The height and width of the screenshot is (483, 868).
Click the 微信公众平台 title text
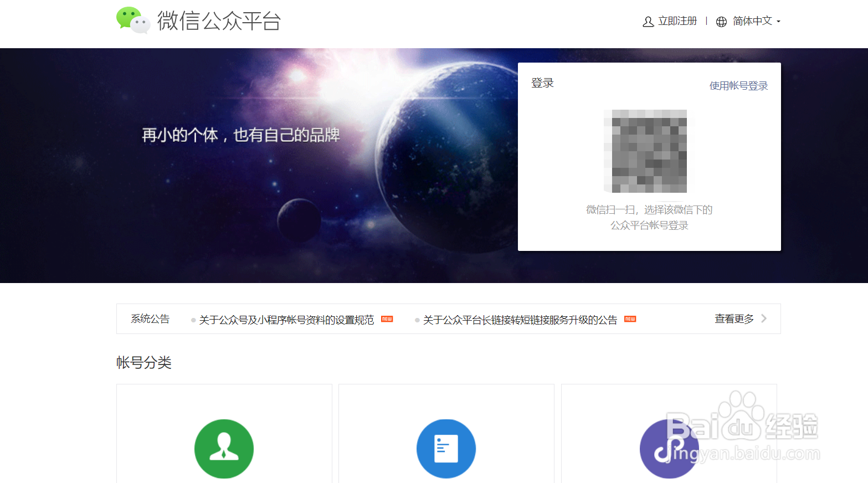click(219, 21)
